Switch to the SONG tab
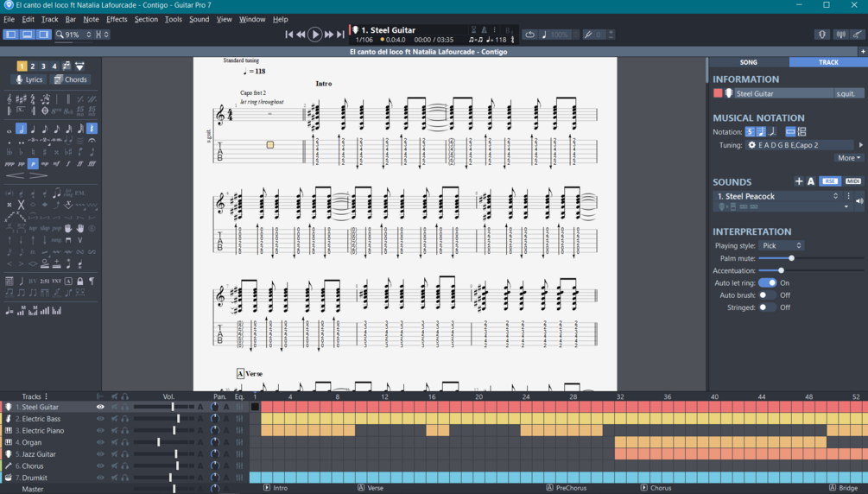The width and height of the screenshot is (868, 494). pos(749,62)
